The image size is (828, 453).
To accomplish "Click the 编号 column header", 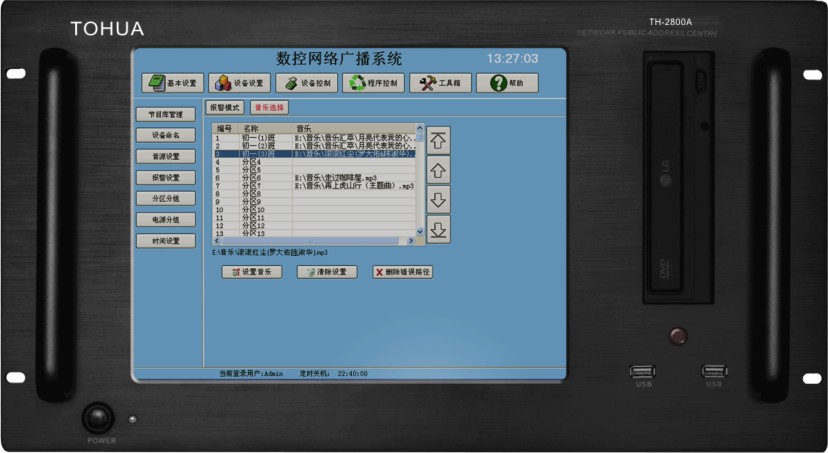I will coord(225,128).
